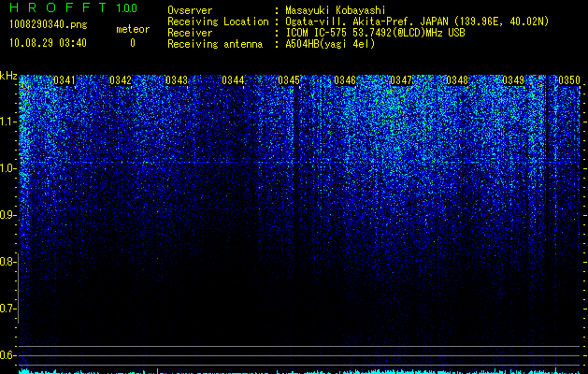
Task: Click the 0.6 frequency axis label
Action: [x=8, y=355]
